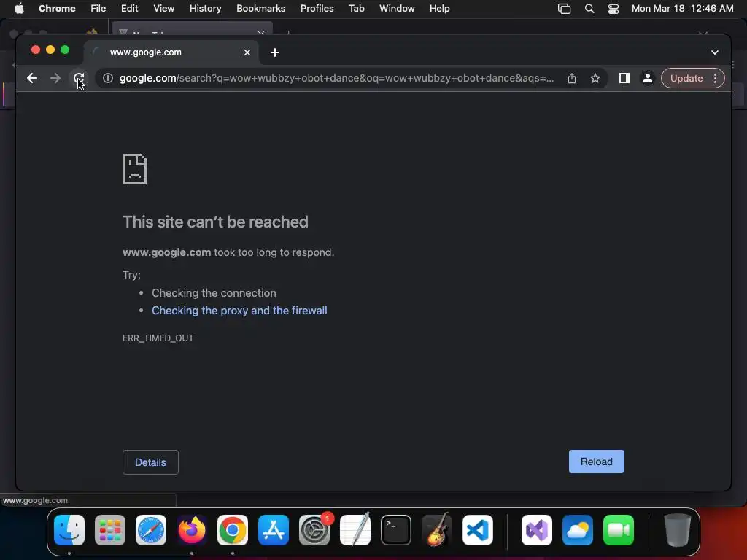Open GarageBand from the Dock

tap(437, 530)
